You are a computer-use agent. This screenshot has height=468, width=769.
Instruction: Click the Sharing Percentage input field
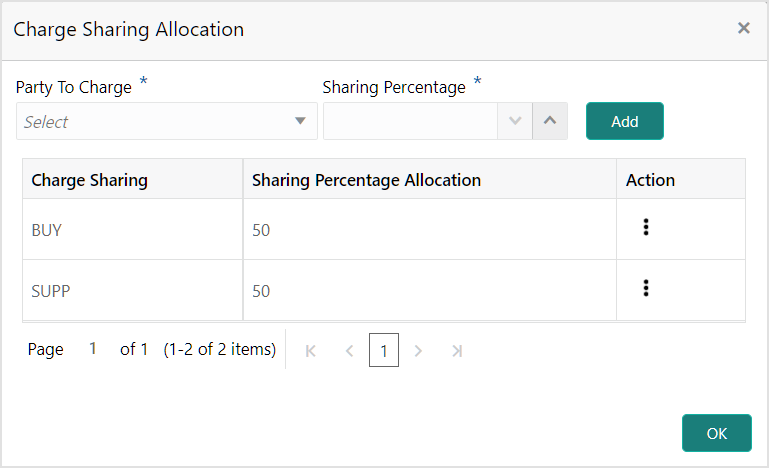410,122
